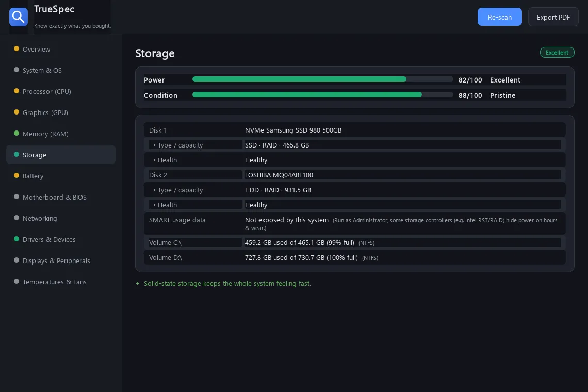
Task: Click the SSD · RAID · 465.8 GB value
Action: [277, 145]
